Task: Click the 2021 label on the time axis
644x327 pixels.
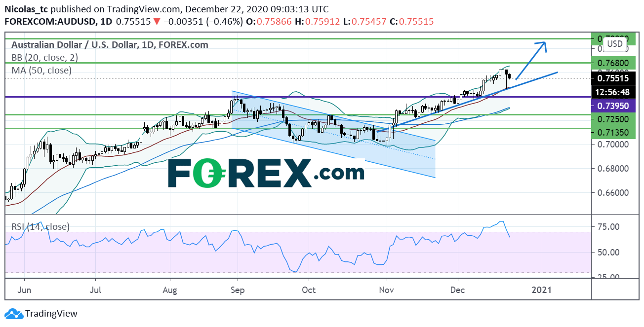Action: click(x=543, y=289)
